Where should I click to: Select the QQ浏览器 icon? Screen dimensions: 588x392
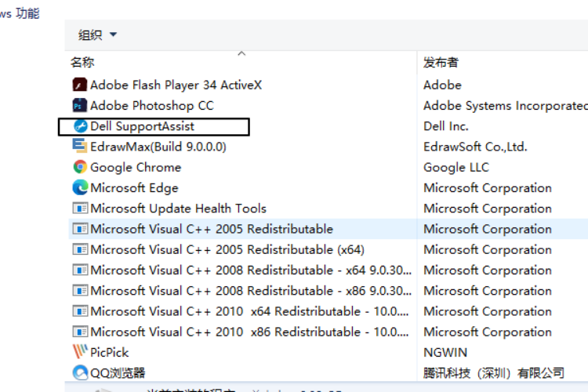click(x=79, y=373)
